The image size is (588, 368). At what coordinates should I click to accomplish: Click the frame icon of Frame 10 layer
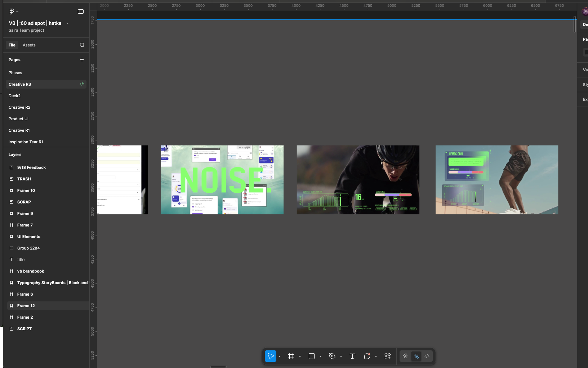click(12, 190)
